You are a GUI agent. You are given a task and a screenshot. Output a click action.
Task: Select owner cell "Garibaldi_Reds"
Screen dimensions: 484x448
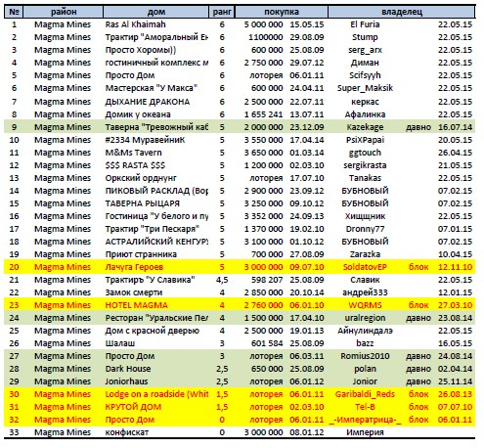(x=365, y=394)
